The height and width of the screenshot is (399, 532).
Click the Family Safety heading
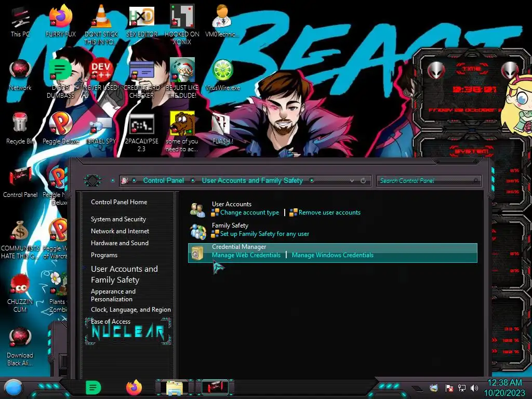230,225
